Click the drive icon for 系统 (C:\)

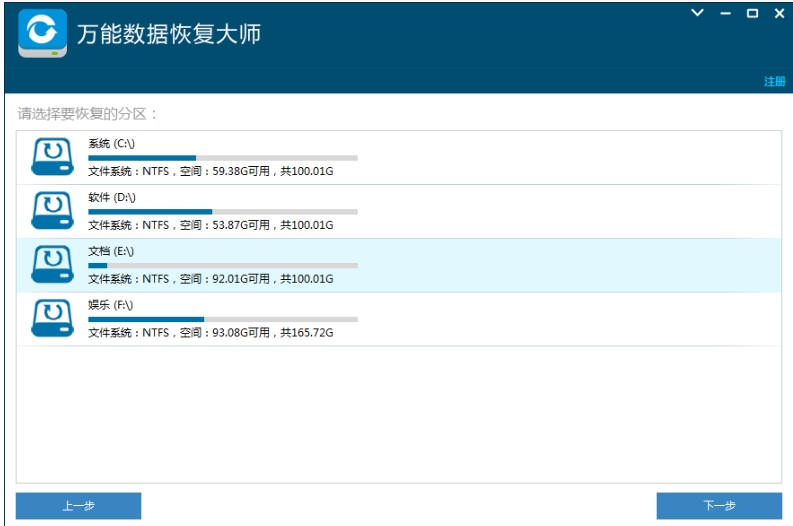coord(53,157)
